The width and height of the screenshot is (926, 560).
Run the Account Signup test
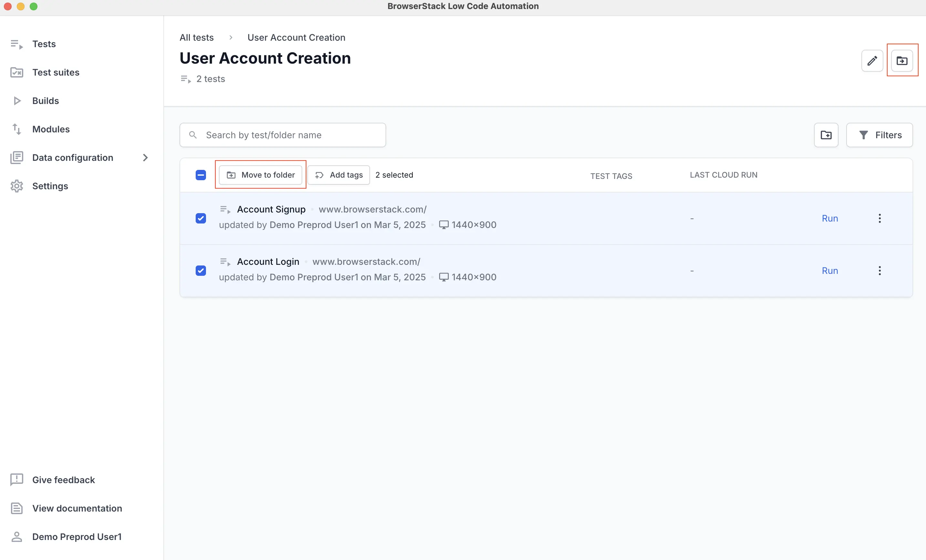coord(829,218)
